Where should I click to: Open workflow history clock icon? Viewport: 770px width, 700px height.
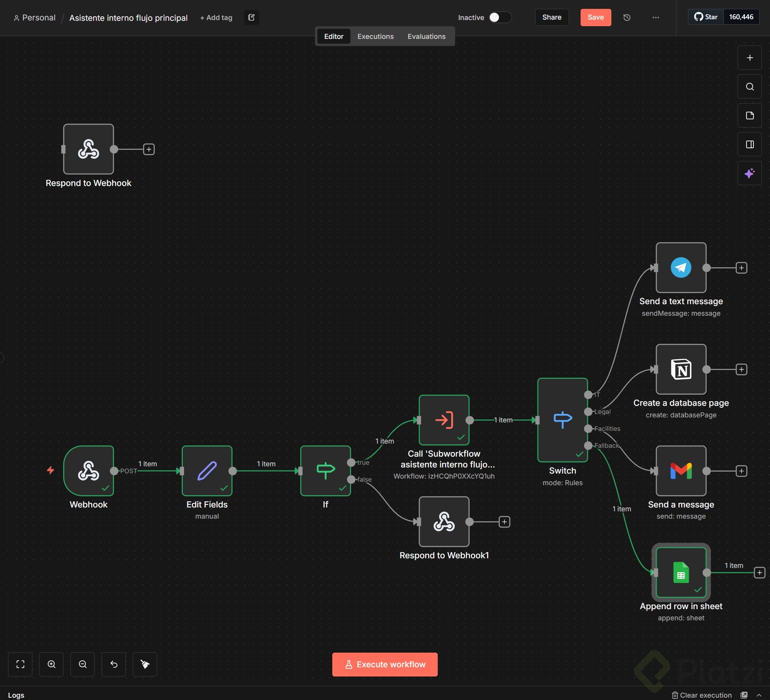point(627,17)
